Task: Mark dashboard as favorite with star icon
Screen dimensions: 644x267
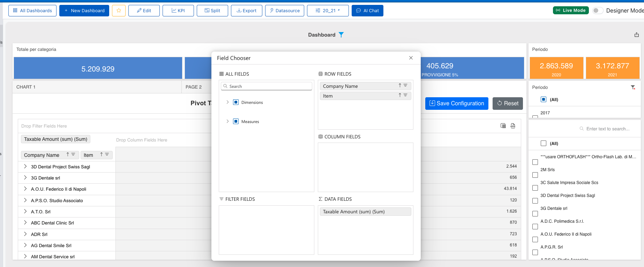Action: [119, 10]
